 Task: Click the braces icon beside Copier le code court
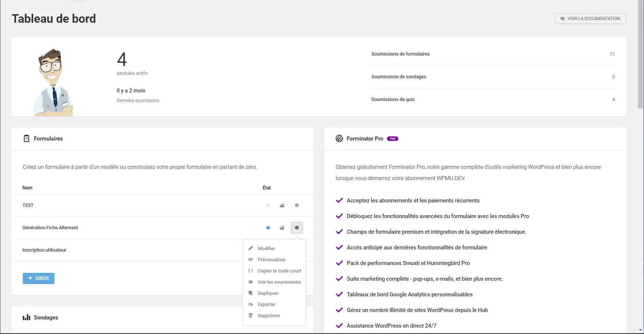coord(251,271)
